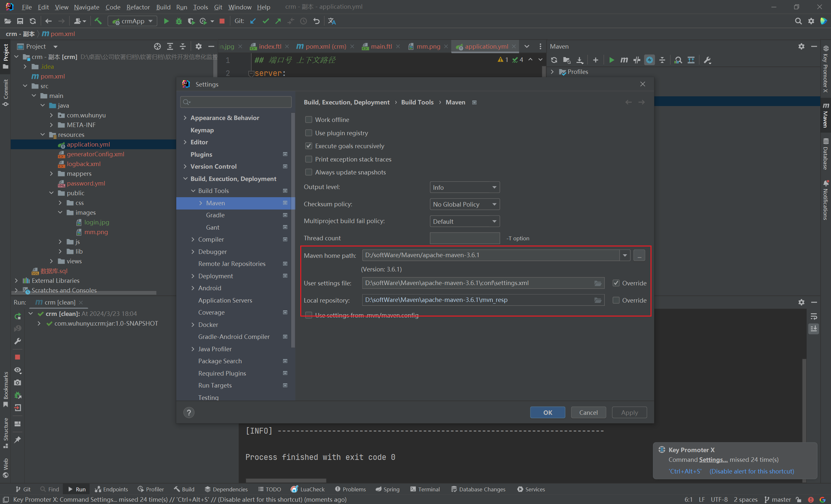This screenshot has width=831, height=504.
Task: Click User settings file path field
Action: point(483,283)
